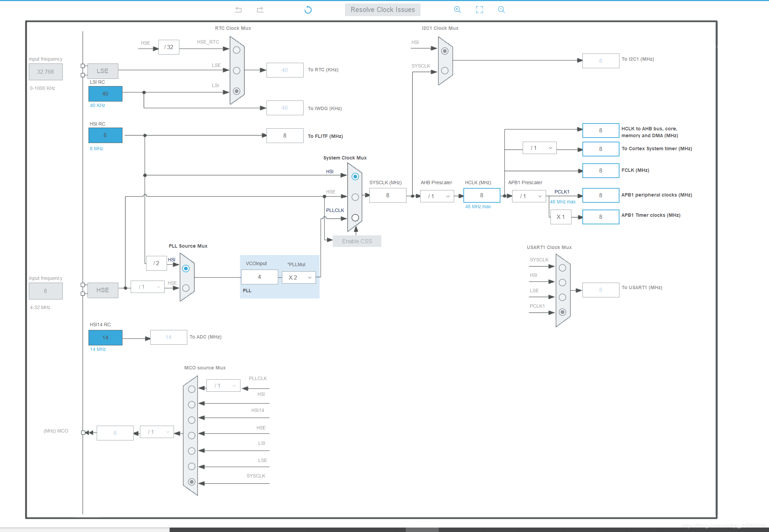Click the blue HSI RC 8 block
Screen dimensions: 769x532
[105, 135]
